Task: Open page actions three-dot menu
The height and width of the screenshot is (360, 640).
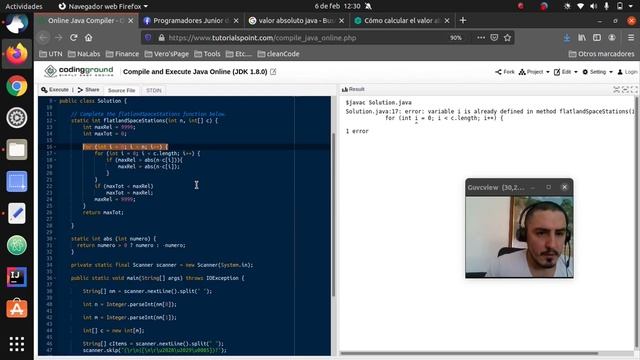Action: 481,38
